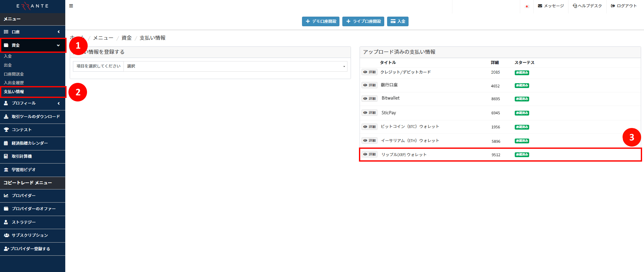The height and width of the screenshot is (272, 644).
Task: Open ヘルプデスク in the top bar
Action: (587, 6)
